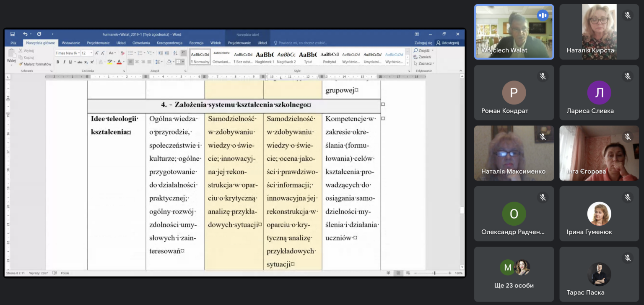Image resolution: width=644 pixels, height=305 pixels.
Task: Click the Save icon in the quick access toolbar
Action: pyautogui.click(x=13, y=34)
